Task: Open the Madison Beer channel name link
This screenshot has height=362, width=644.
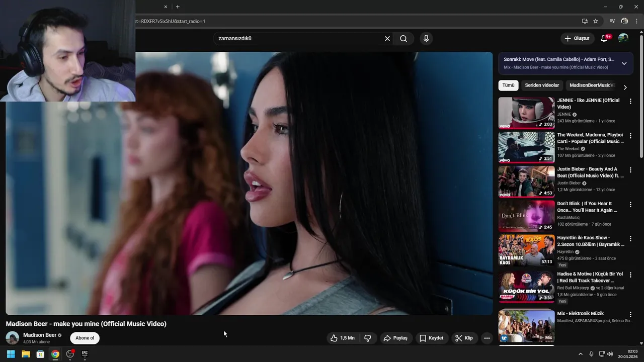Action: (40, 335)
